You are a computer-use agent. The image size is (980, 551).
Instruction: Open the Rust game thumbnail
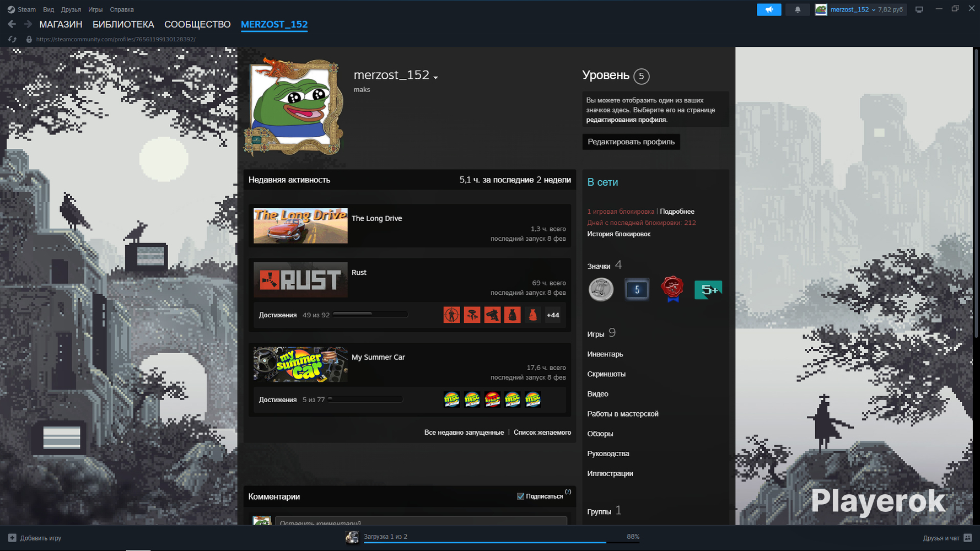300,279
